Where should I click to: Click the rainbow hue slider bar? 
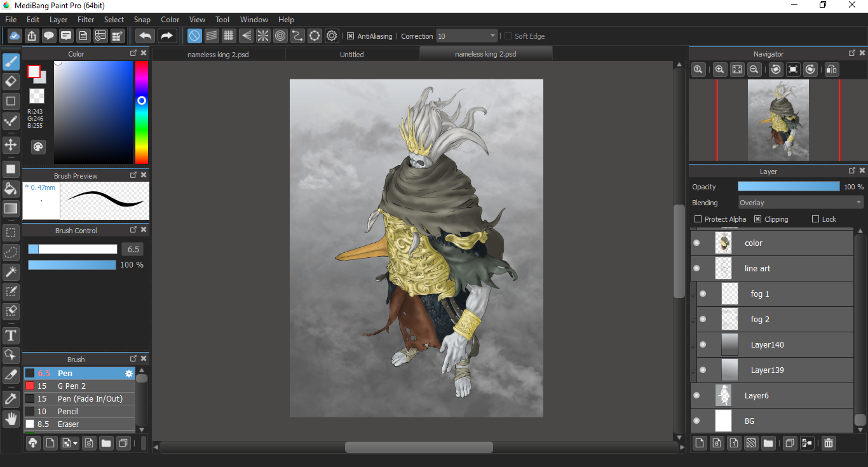(x=142, y=112)
